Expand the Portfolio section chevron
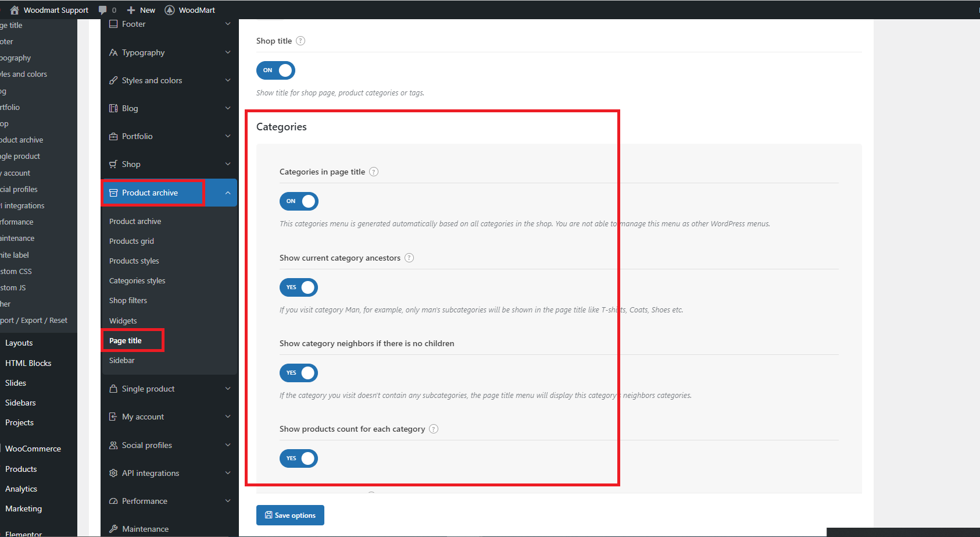 click(x=228, y=136)
